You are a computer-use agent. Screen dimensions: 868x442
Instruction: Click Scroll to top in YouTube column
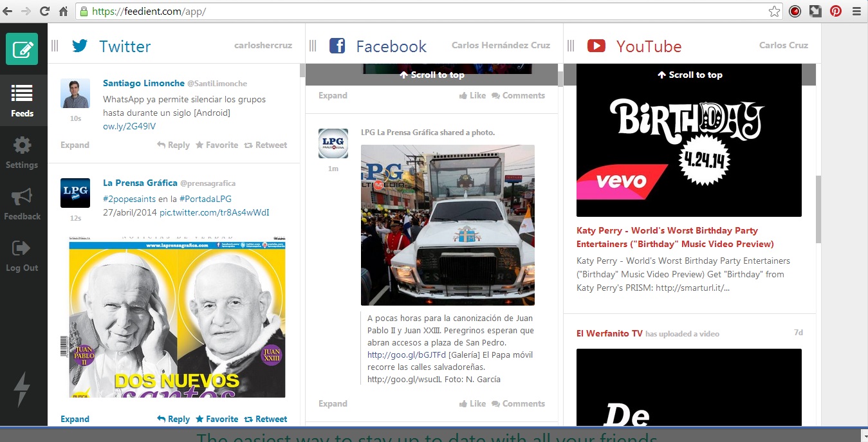(690, 75)
